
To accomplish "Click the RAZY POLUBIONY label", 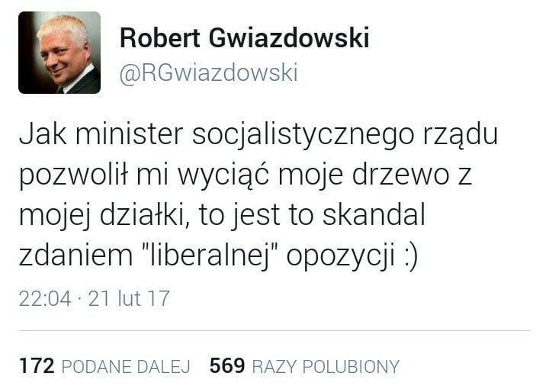I will 326,366.
